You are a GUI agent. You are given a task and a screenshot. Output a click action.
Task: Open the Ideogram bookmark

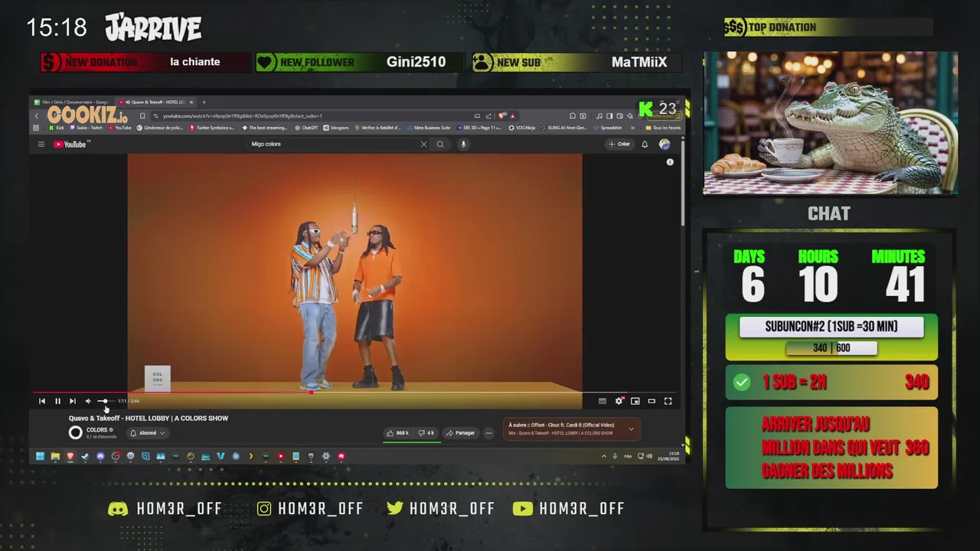pos(336,128)
